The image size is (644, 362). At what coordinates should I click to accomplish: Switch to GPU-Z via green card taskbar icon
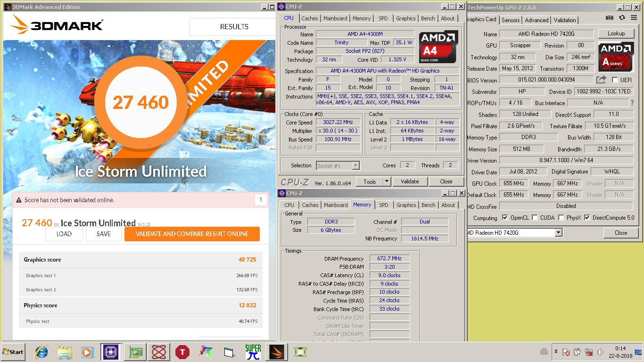tap(134, 352)
